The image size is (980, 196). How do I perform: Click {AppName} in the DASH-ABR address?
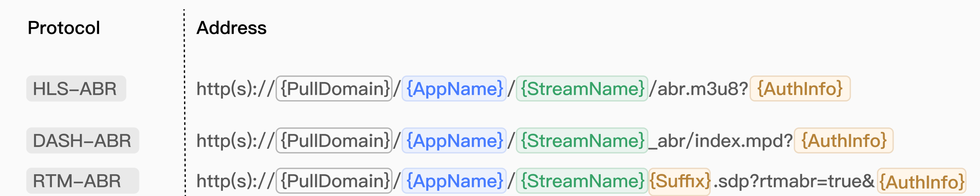pos(454,140)
